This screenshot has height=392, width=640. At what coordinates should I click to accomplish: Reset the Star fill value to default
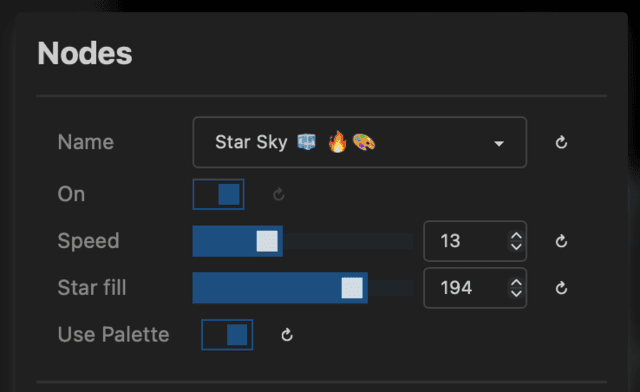[x=561, y=288]
